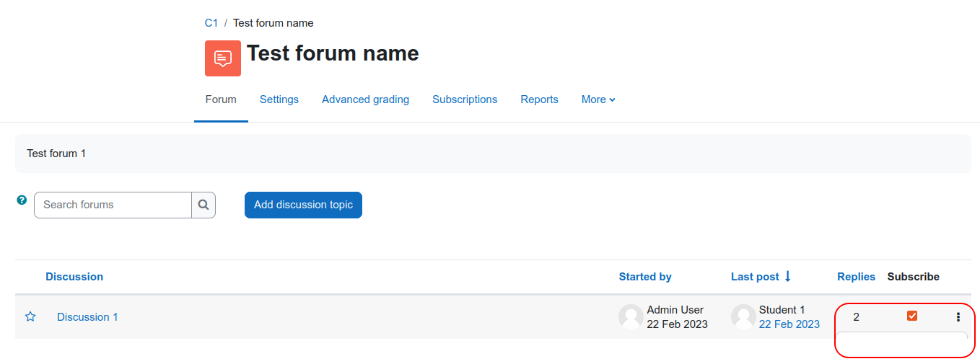Open Discussion 1 actions kebab menu
Screen dimensions: 980x364
(958, 316)
